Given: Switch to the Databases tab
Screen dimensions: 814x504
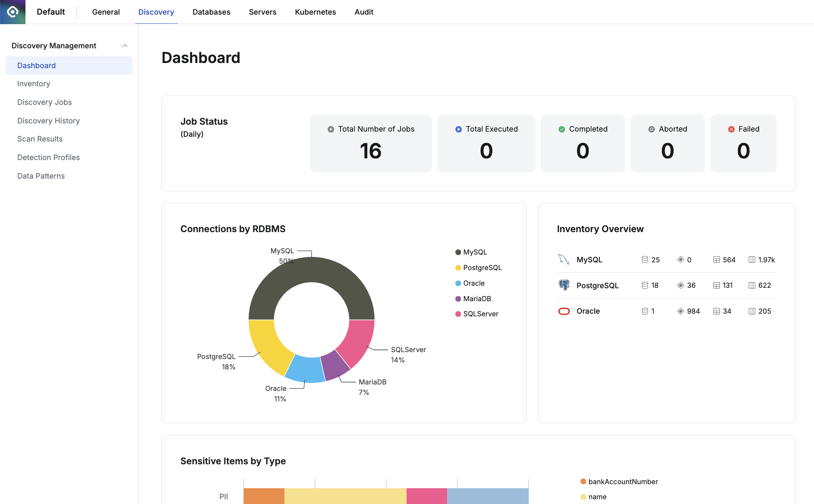Looking at the screenshot, I should [211, 12].
